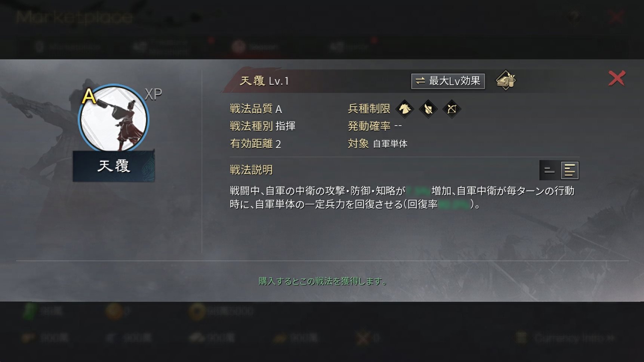Switch to the highlighted red Marketplace tab

point(255,47)
